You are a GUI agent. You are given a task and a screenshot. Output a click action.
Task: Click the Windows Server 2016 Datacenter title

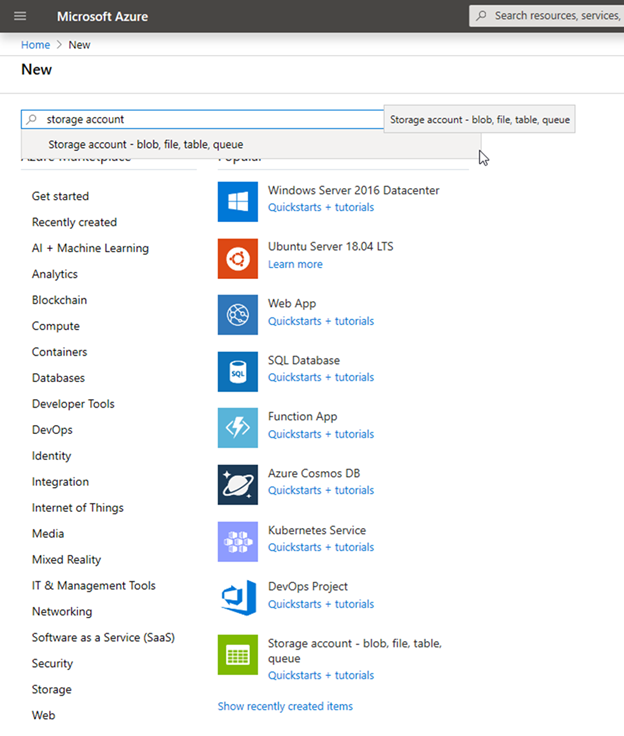click(x=354, y=190)
